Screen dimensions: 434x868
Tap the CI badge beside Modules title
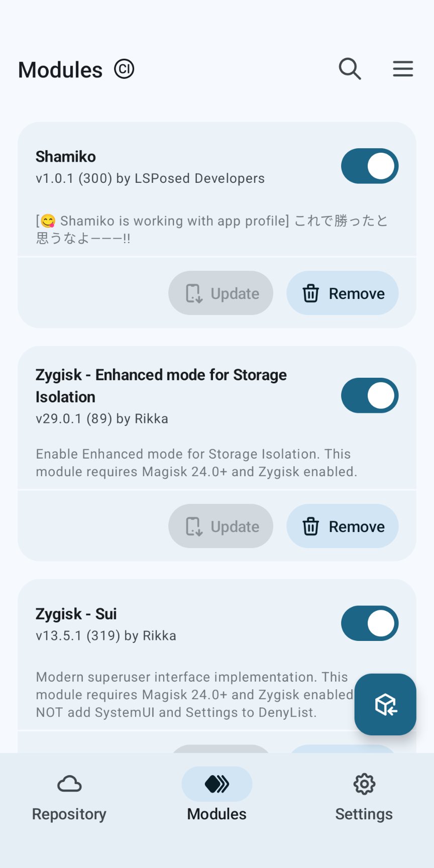pyautogui.click(x=124, y=69)
